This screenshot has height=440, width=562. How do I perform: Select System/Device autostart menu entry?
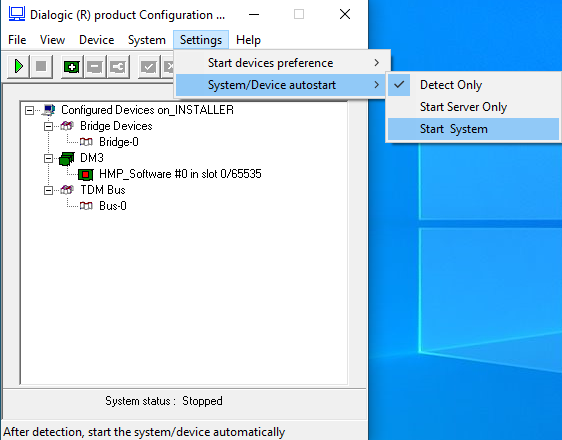(282, 85)
